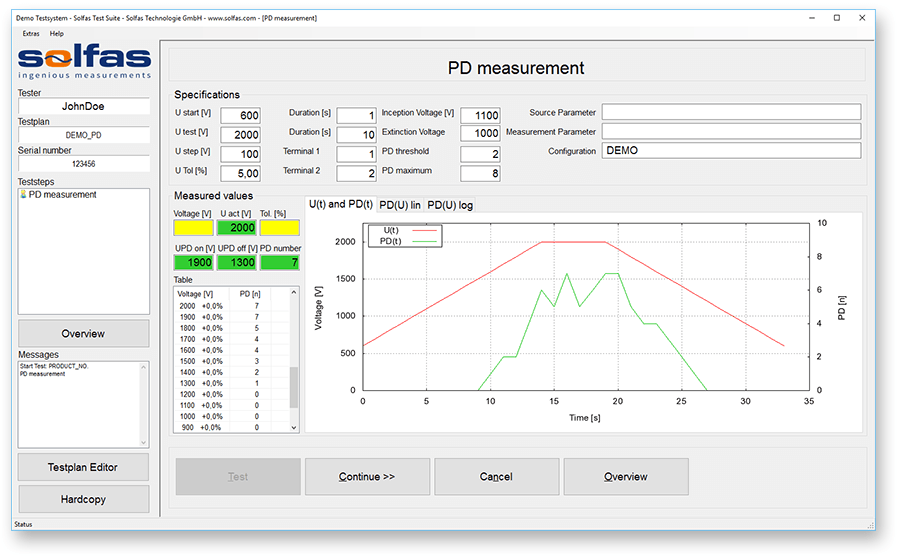Select PD measurement teststep icon
Viewport: 900px width, 557px height.
pos(24,195)
